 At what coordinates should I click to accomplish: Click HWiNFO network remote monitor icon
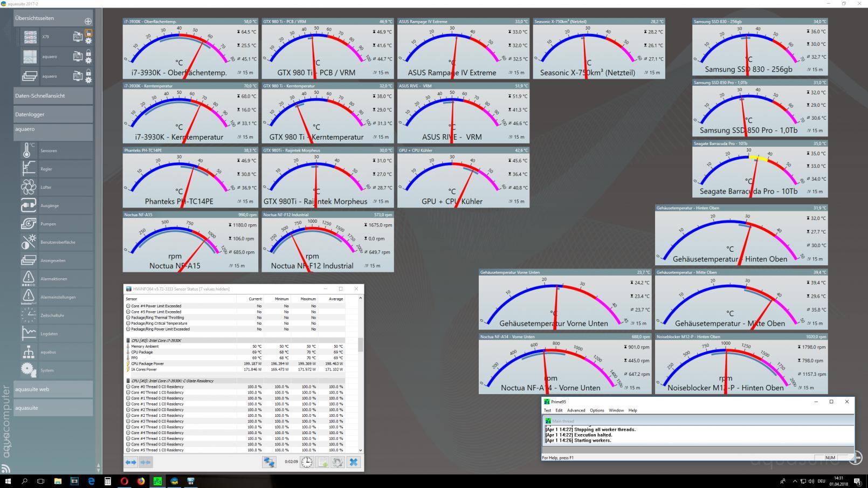(269, 462)
